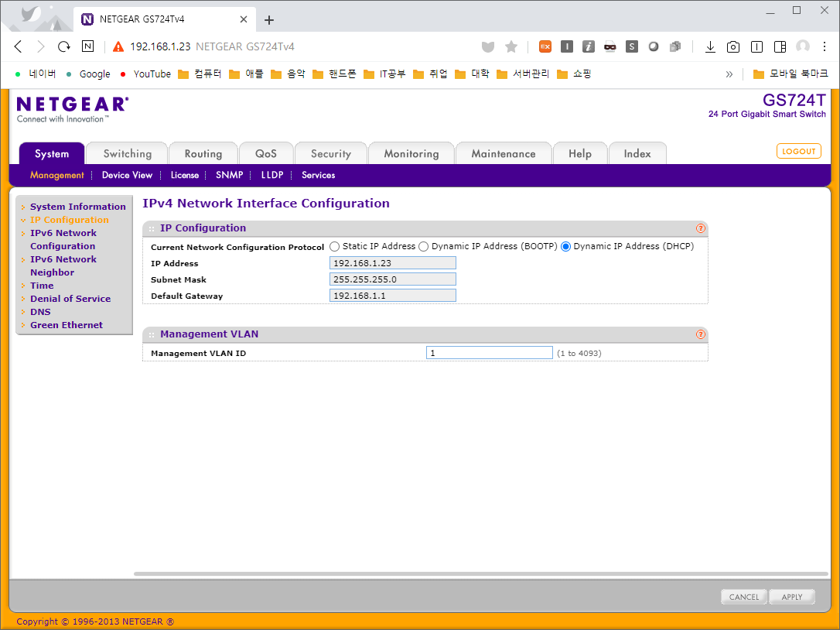The width and height of the screenshot is (840, 630).
Task: Expand hidden bookmarks with double chevron
Action: (x=729, y=74)
